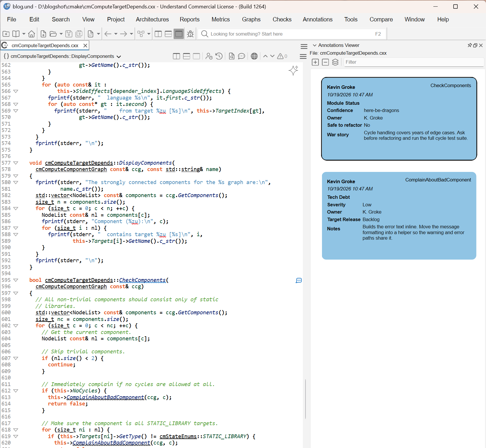Expand all annotations with the plus icon
The image size is (486, 448).
click(315, 62)
